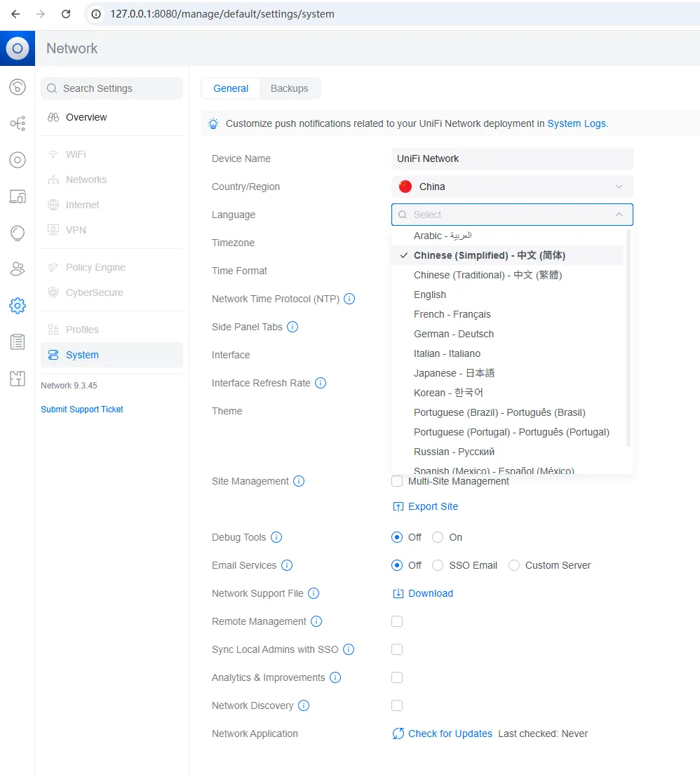Show info for Debug Tools
700x777 pixels.
click(276, 537)
